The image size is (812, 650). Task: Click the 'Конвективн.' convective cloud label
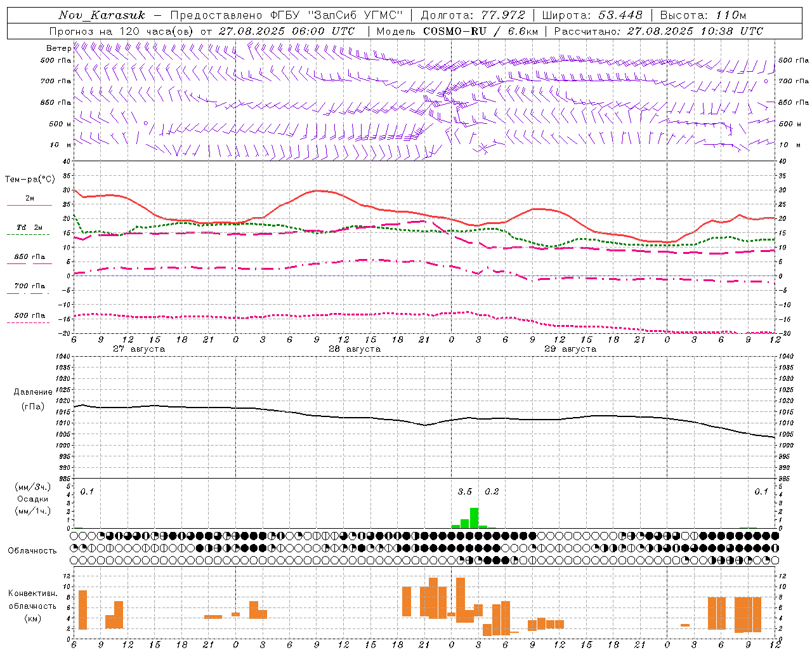click(x=33, y=594)
